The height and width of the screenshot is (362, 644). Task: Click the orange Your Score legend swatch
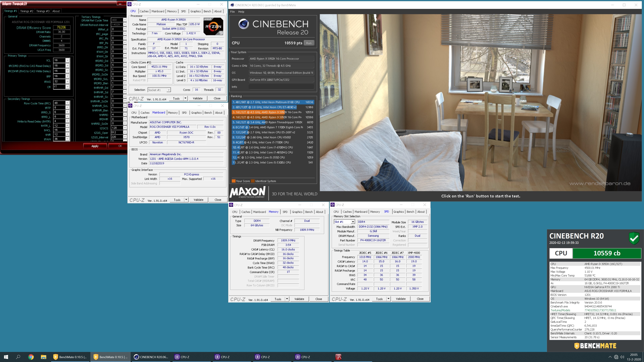tap(233, 181)
